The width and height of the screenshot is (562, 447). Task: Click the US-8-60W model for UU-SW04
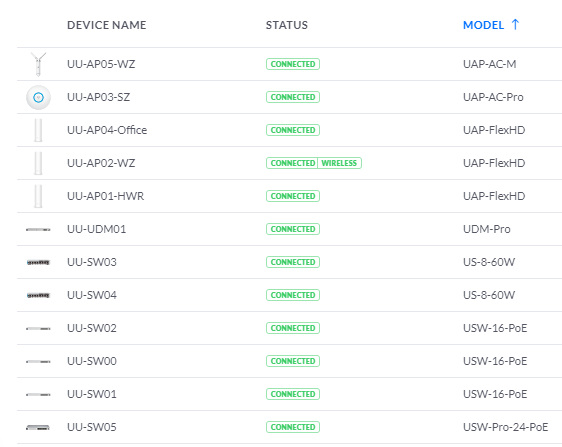(x=489, y=295)
